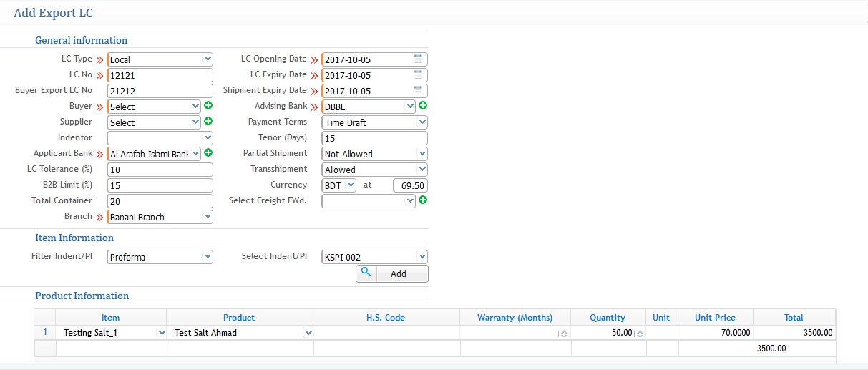This screenshot has height=370, width=868.
Task: Click the Tenor (Days) field
Action: (x=375, y=138)
